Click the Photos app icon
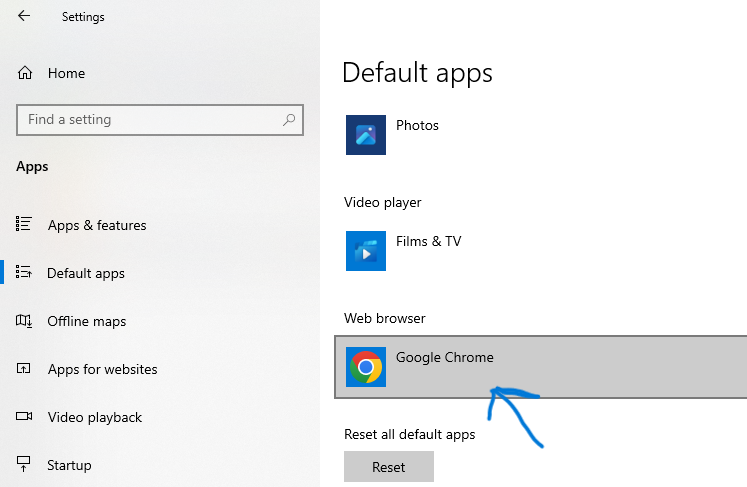 366,135
